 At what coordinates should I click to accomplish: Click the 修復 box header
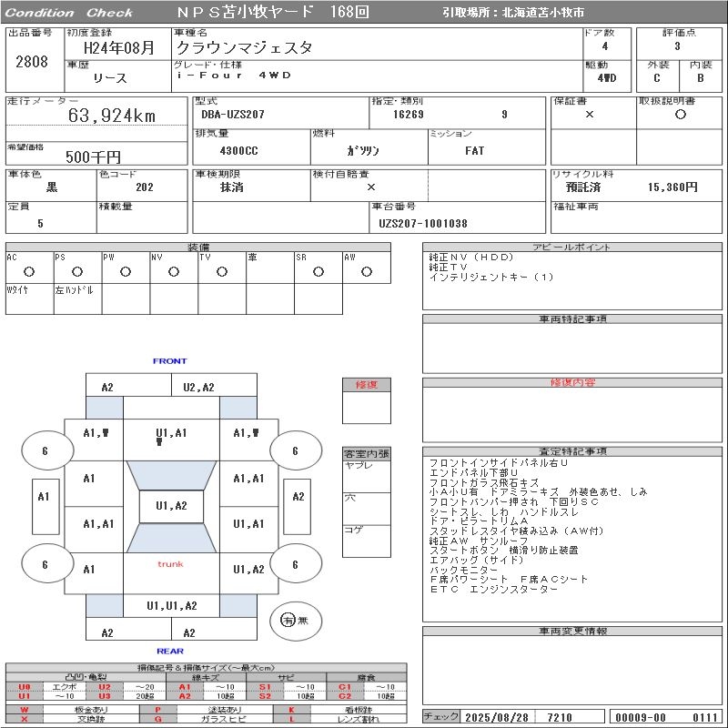[366, 384]
